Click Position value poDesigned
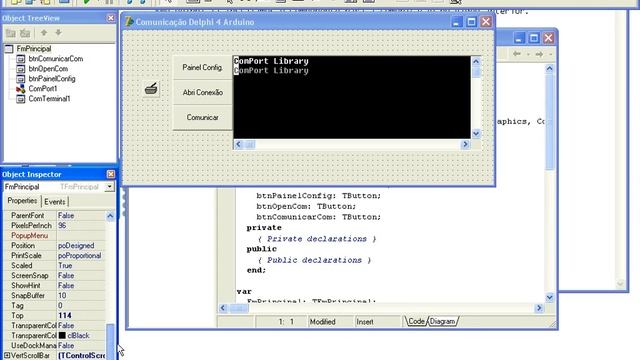 [x=76, y=246]
